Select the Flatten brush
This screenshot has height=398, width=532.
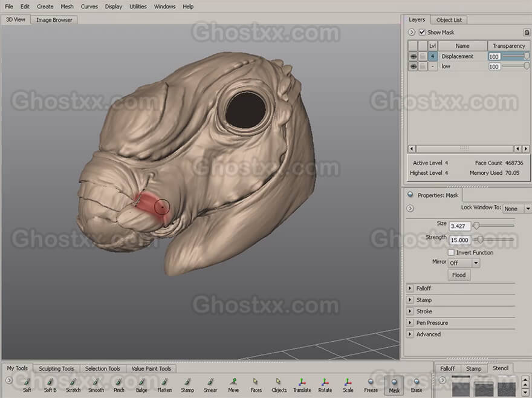pos(164,385)
